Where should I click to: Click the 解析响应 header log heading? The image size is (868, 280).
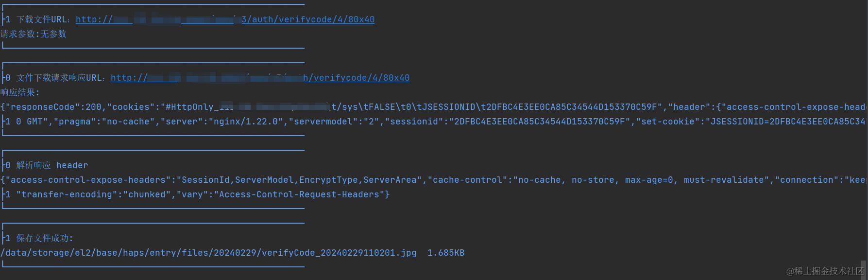point(52,165)
